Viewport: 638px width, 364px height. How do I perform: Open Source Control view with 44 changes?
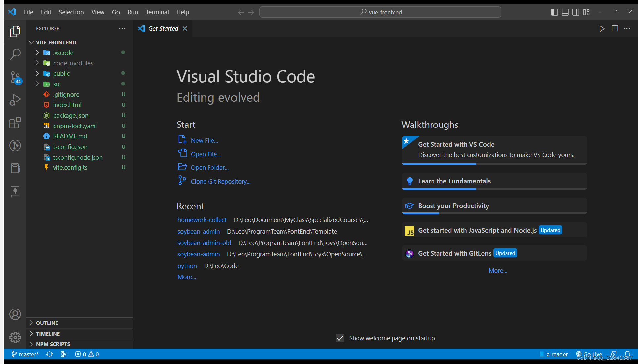click(15, 78)
